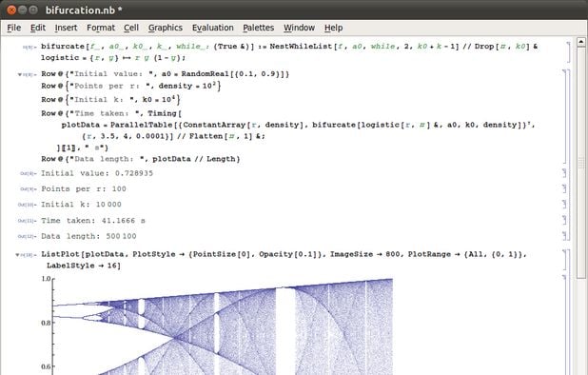Viewport: 588px width, 375px height.
Task: Open the Graphics menu
Action: pos(166,28)
